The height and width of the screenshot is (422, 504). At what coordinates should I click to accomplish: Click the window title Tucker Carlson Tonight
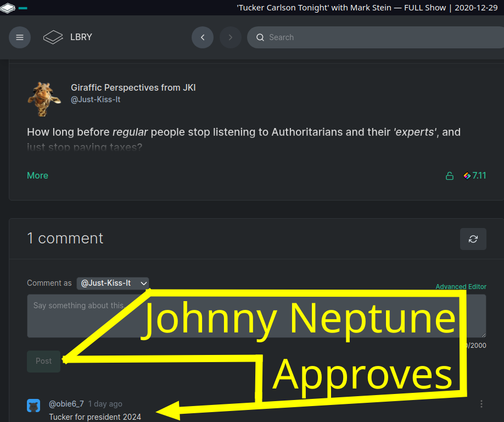click(367, 8)
